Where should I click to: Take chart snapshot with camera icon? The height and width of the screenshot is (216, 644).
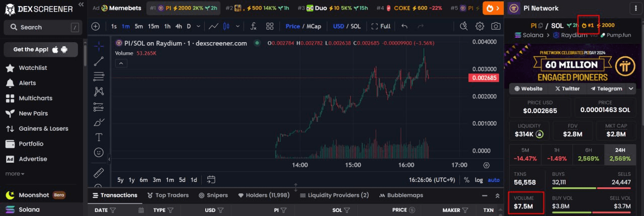(496, 26)
